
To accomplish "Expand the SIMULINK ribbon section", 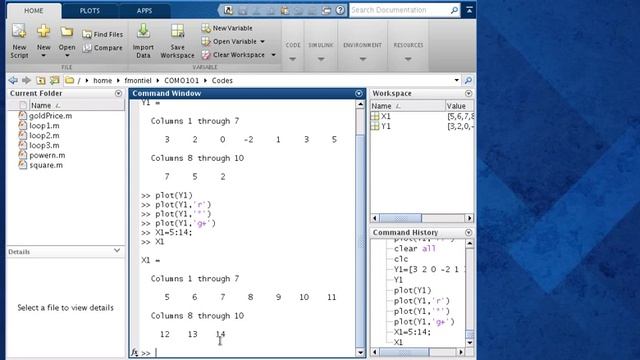I will (x=321, y=59).
